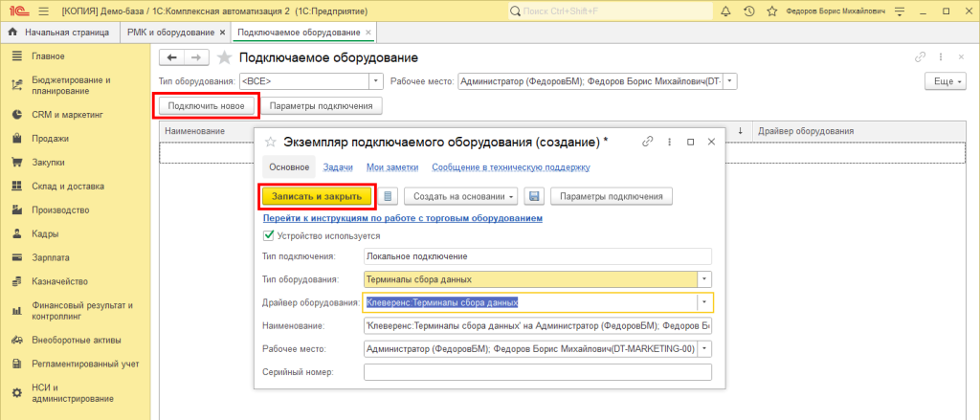Open the history clock icon
The image size is (980, 420).
tap(748, 11)
